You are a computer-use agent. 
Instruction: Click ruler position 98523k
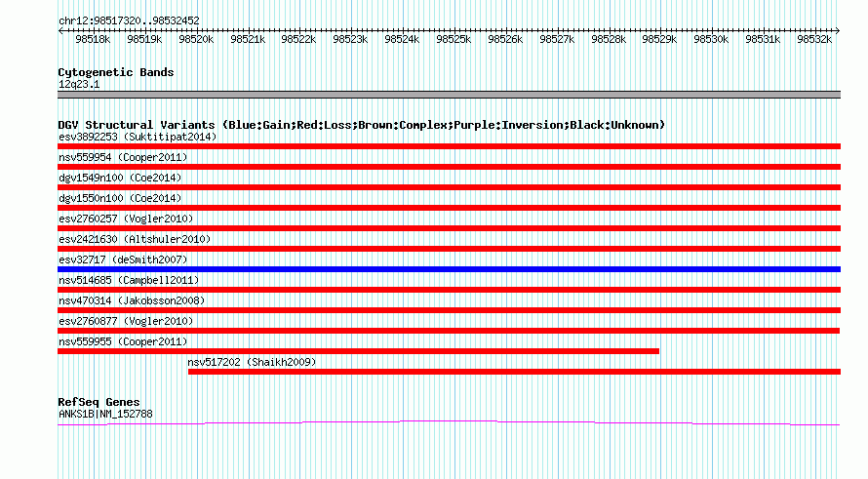(x=350, y=39)
